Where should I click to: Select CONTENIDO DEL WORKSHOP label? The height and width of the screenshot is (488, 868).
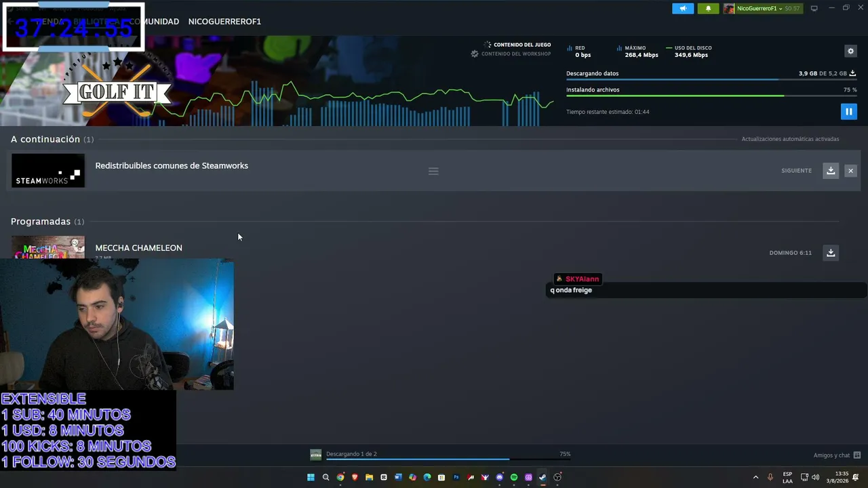point(516,54)
